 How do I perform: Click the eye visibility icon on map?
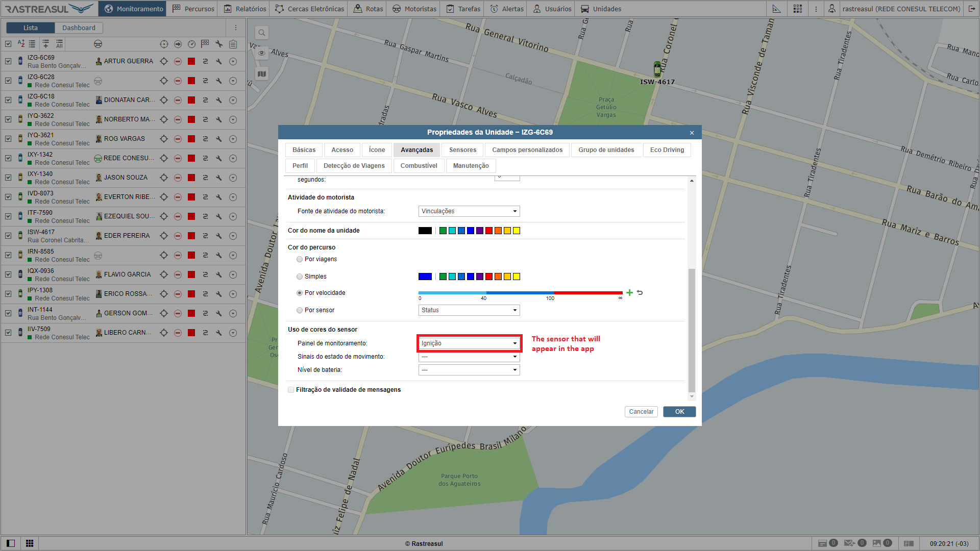coord(262,53)
